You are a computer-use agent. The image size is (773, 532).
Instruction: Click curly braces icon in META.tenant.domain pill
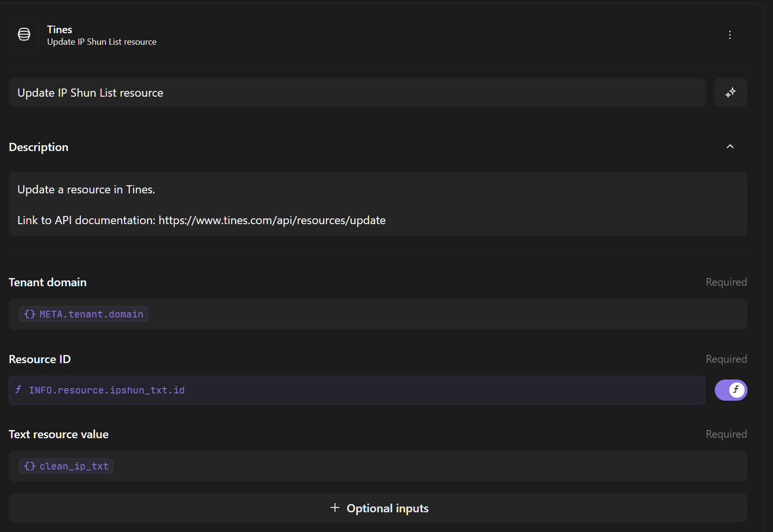click(x=30, y=314)
